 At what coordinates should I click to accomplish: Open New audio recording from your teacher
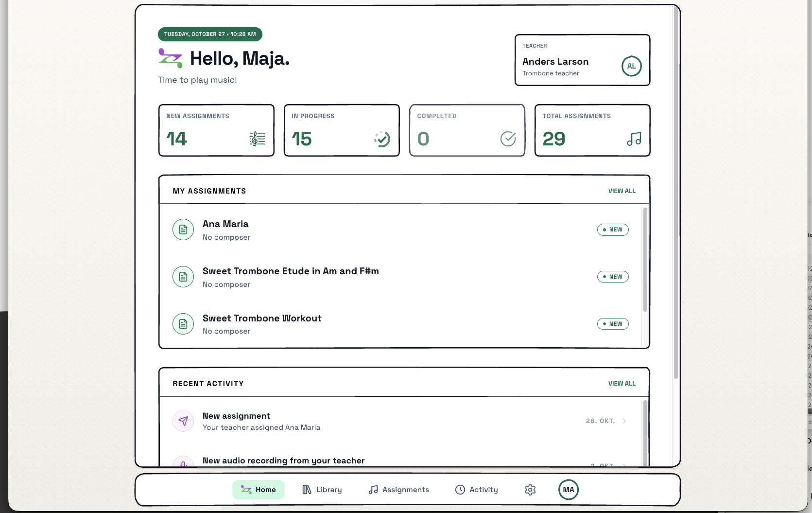click(x=283, y=460)
